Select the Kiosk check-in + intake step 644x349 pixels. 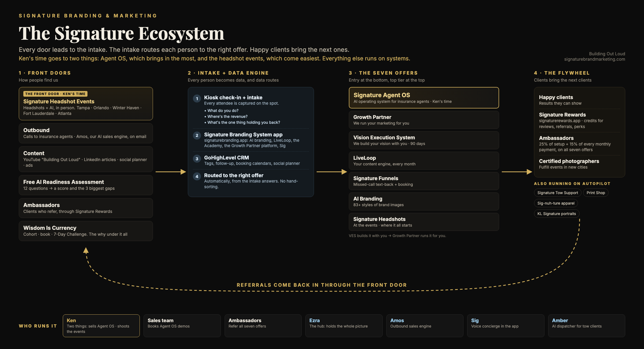pos(251,110)
